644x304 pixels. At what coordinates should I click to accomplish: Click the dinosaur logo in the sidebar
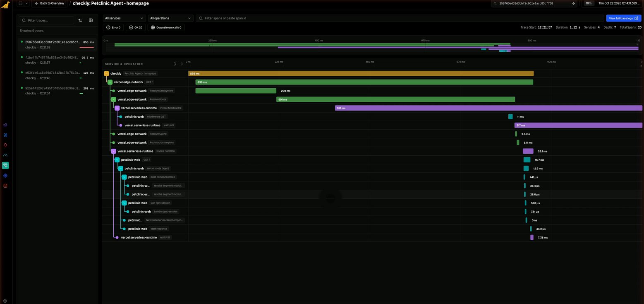[5, 5]
